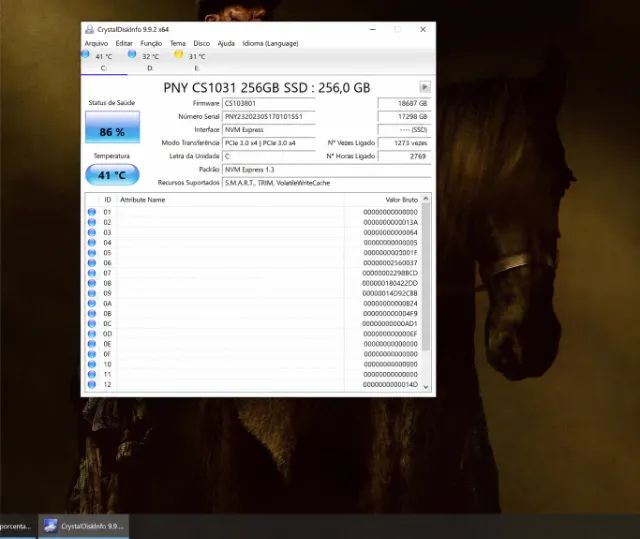640x539 pixels.
Task: Click the blue status icon for attribute 0B
Action: [x=92, y=313]
